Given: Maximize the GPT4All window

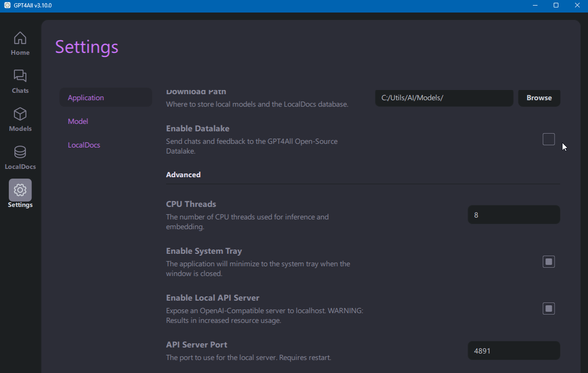Looking at the screenshot, I should (556, 6).
